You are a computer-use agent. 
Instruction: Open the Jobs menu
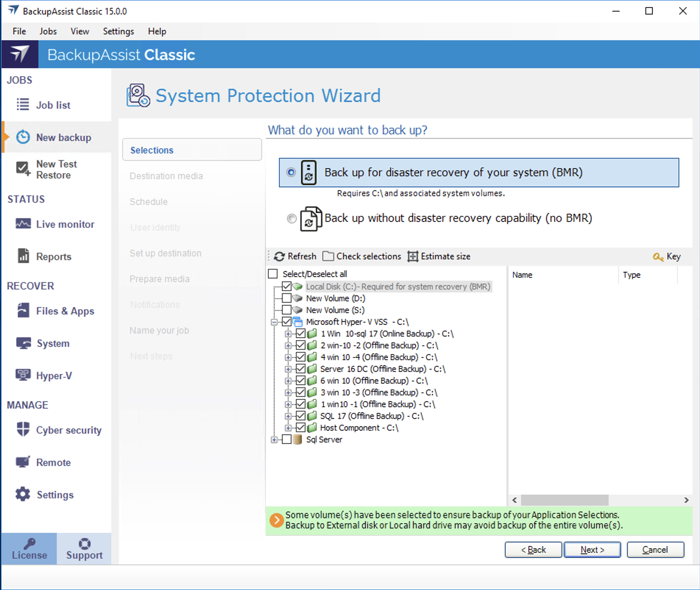[x=48, y=31]
